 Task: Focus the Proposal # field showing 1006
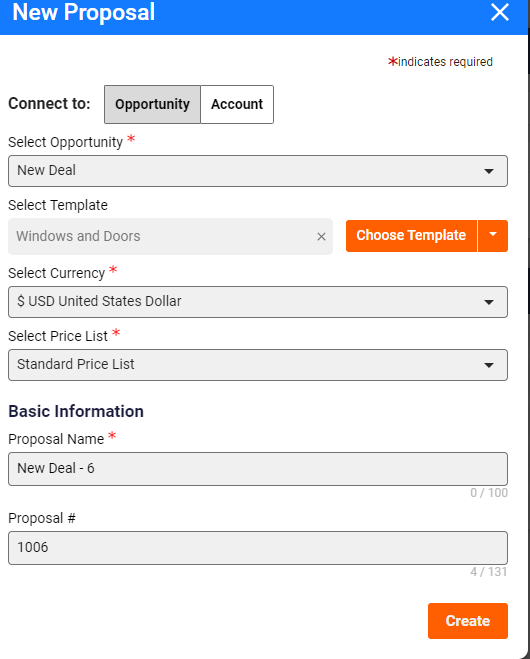click(x=258, y=548)
